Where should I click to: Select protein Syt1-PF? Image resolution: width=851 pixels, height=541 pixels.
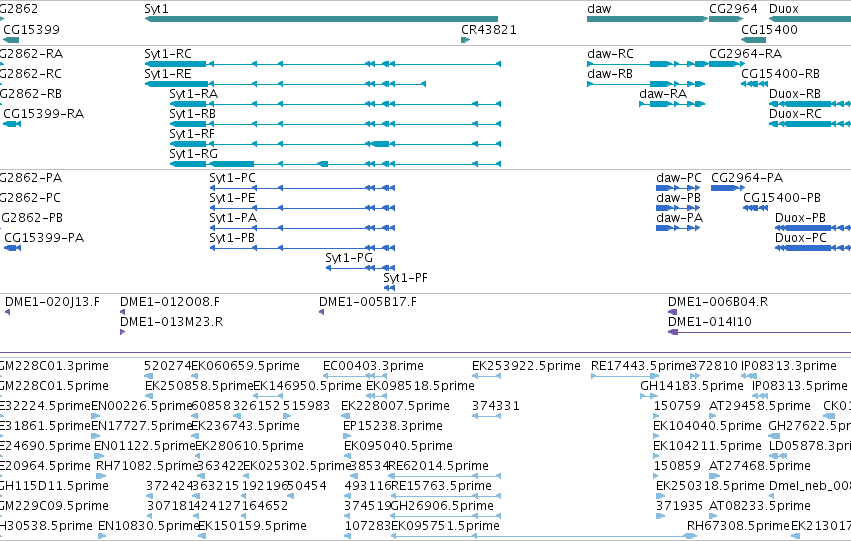pos(389,288)
